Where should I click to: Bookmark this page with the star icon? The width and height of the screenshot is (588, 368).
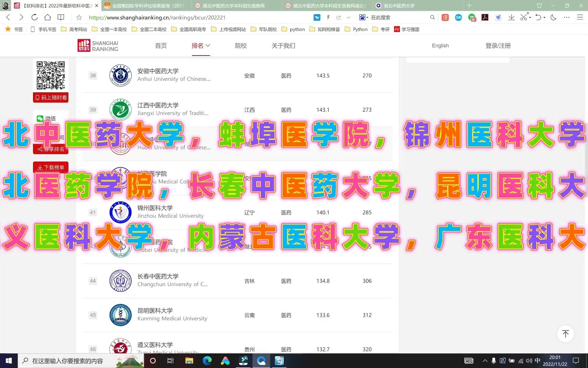click(79, 17)
